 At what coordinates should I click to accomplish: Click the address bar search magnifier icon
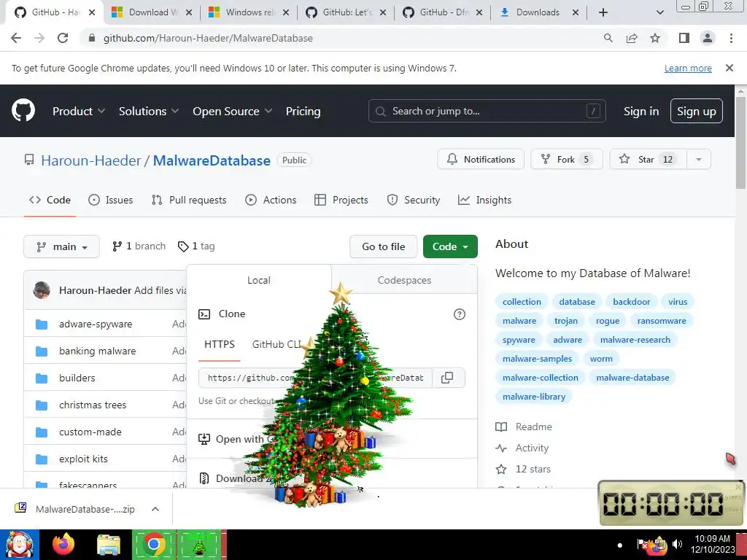[x=608, y=38]
